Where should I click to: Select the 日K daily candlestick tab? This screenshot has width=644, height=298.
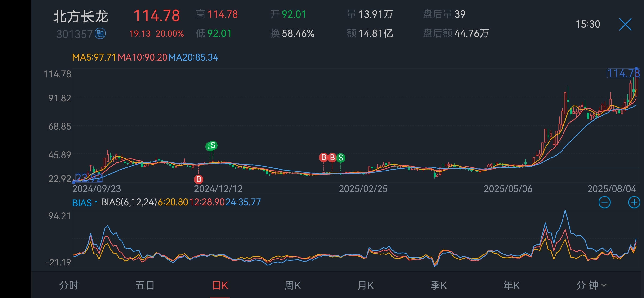(x=220, y=285)
